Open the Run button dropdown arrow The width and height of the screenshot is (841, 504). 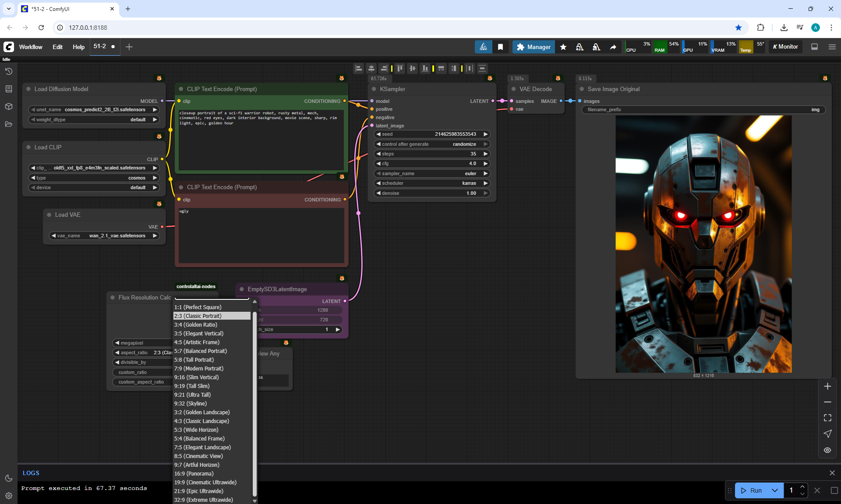pos(774,490)
